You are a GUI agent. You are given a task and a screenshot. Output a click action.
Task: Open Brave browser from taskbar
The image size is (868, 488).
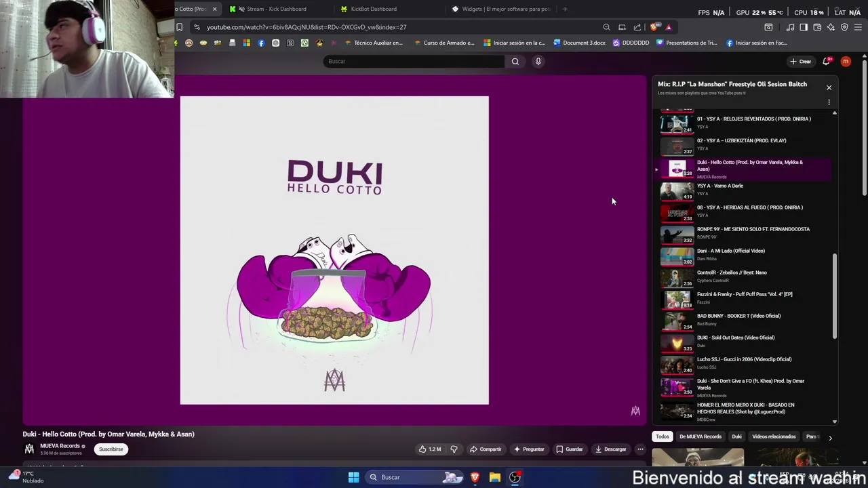475,477
